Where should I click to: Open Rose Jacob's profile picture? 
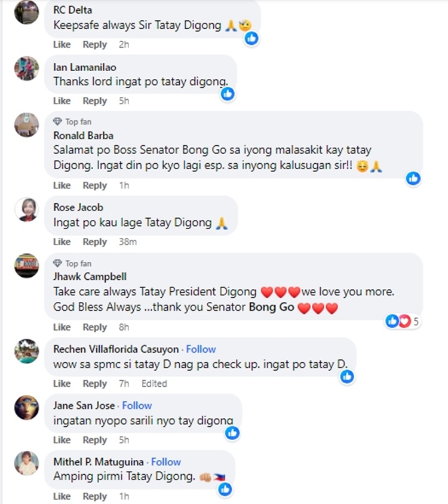[x=26, y=209]
